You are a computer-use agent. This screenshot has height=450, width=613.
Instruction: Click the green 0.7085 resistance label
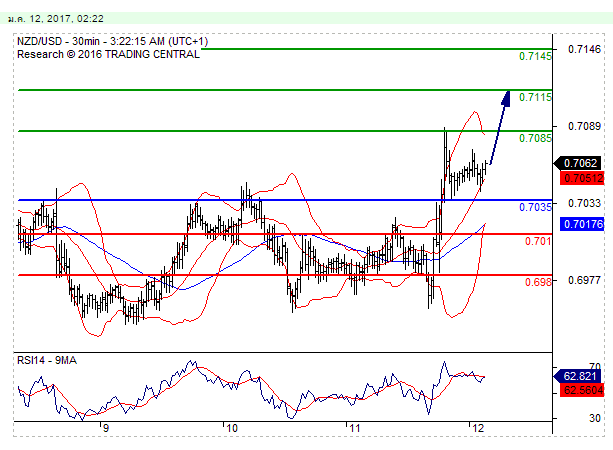[x=535, y=138]
